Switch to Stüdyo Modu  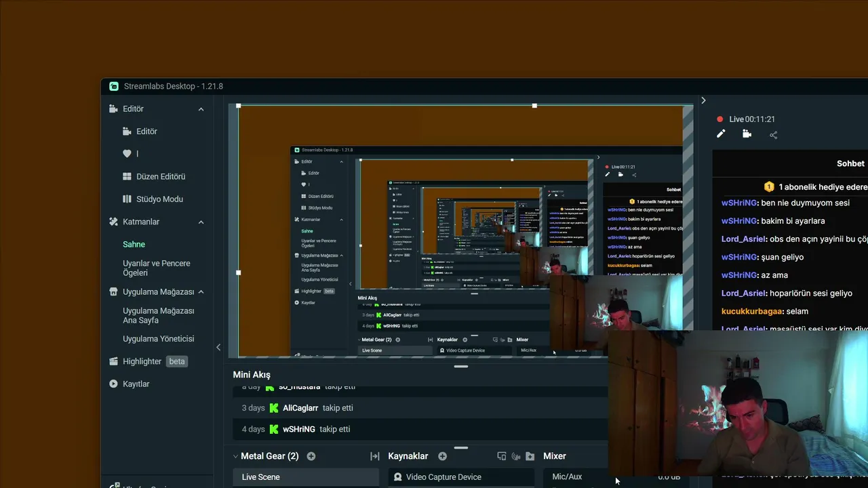pos(159,199)
